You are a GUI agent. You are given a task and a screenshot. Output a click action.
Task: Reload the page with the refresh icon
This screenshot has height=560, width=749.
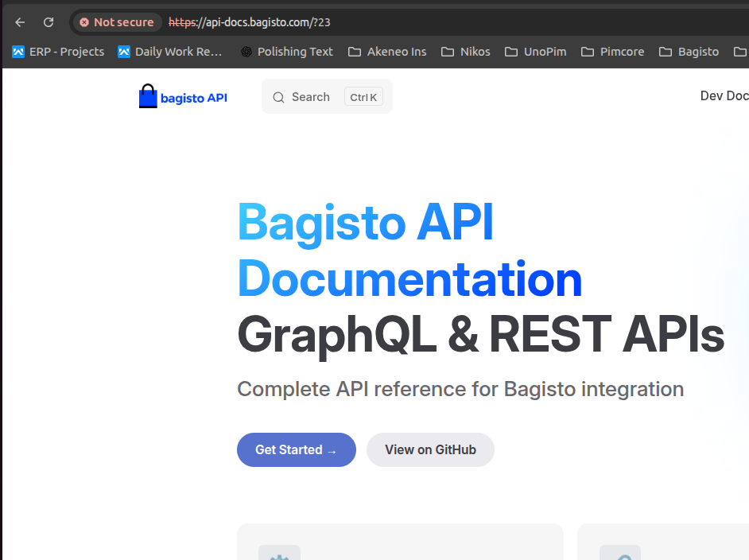click(49, 22)
